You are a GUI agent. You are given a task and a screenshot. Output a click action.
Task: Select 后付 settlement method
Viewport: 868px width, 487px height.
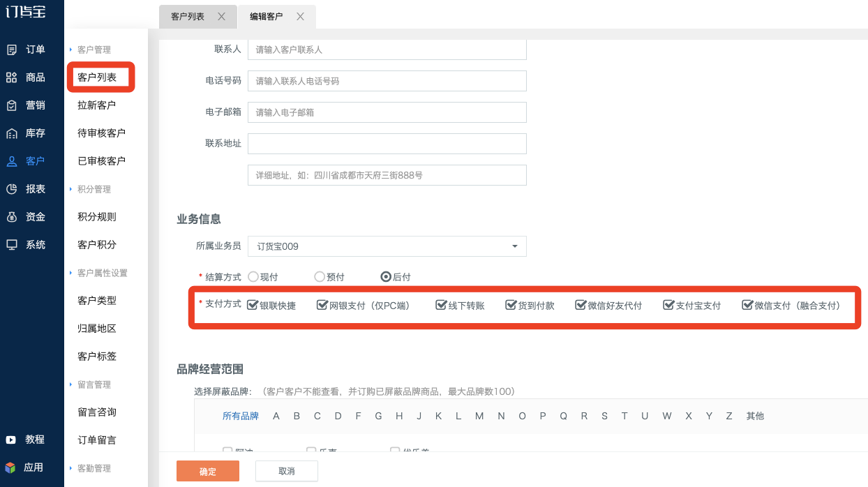click(385, 276)
